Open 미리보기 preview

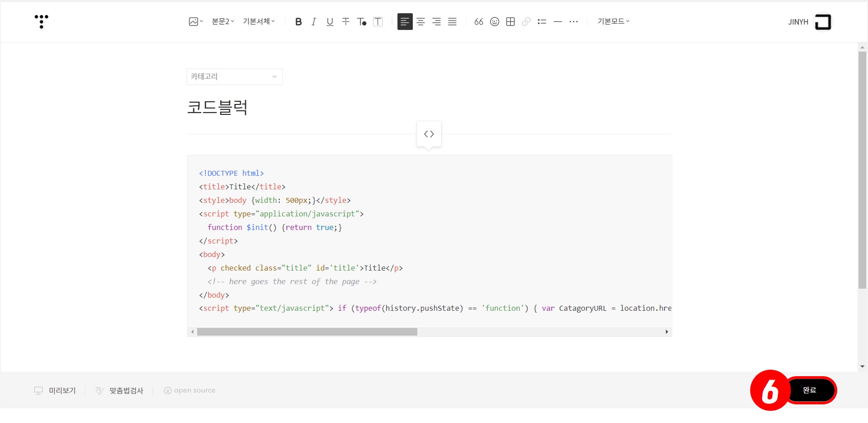click(55, 390)
